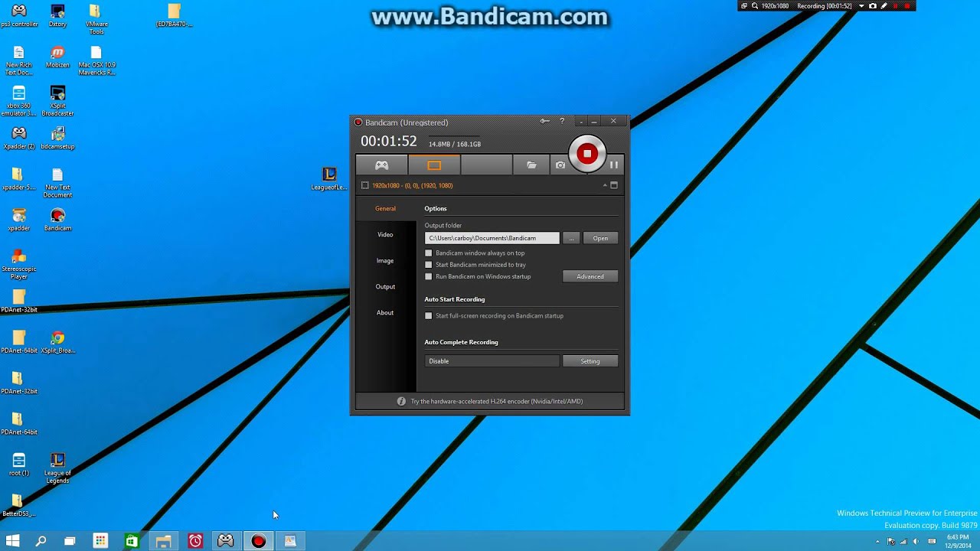Click the Advanced button
This screenshot has height=551, width=980.
point(590,276)
